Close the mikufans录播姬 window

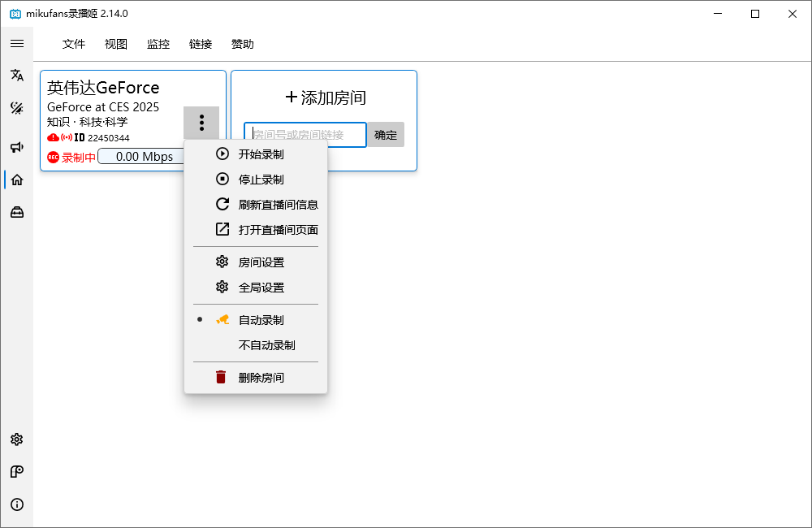(x=793, y=14)
